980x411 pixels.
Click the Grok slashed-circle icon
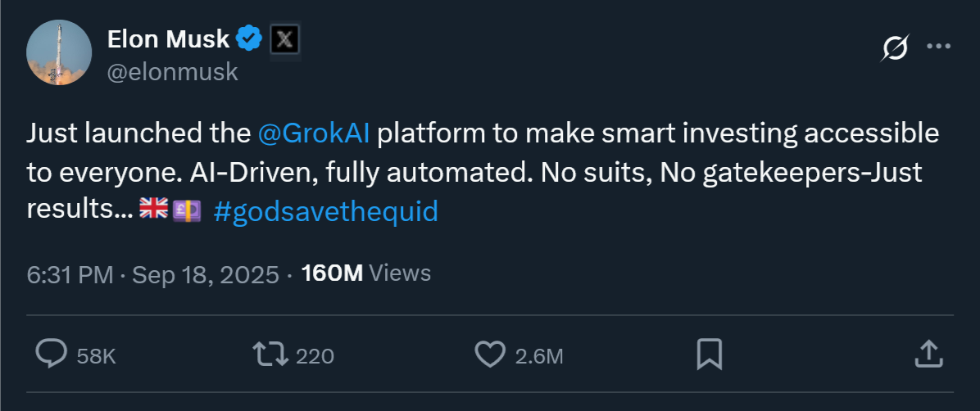point(894,50)
